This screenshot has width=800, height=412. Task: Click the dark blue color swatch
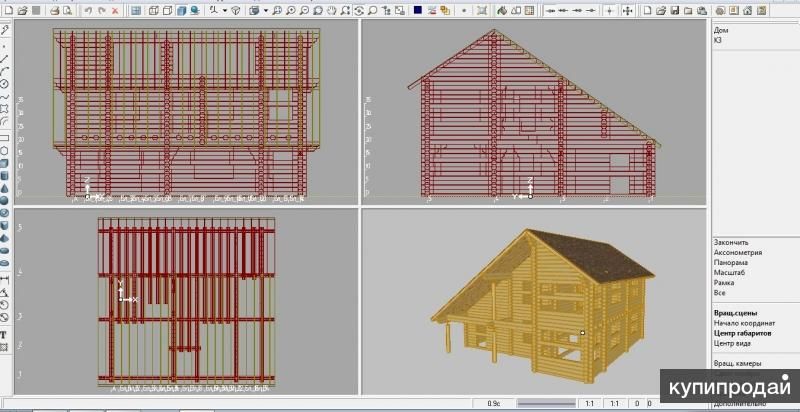click(418, 10)
